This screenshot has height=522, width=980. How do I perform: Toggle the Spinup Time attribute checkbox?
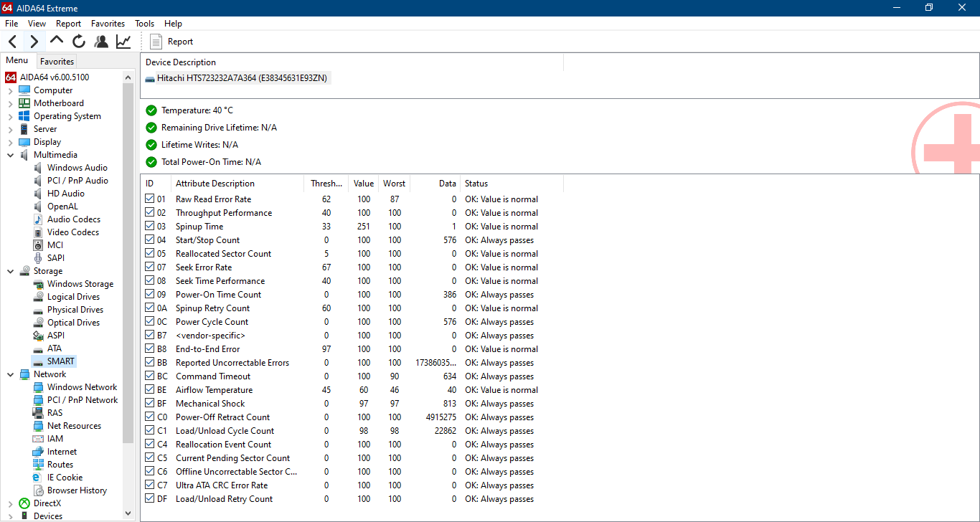point(150,226)
